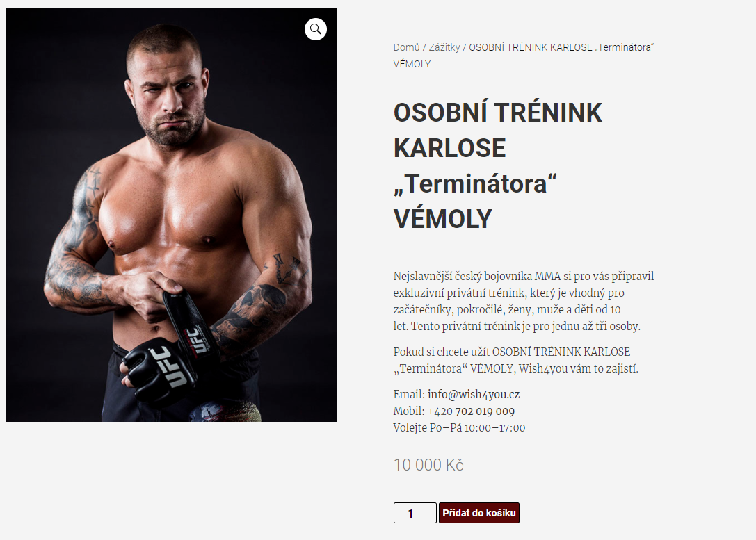756x540 pixels.
Task: Open the Zážitky breadcrumb category
Action: [x=444, y=47]
